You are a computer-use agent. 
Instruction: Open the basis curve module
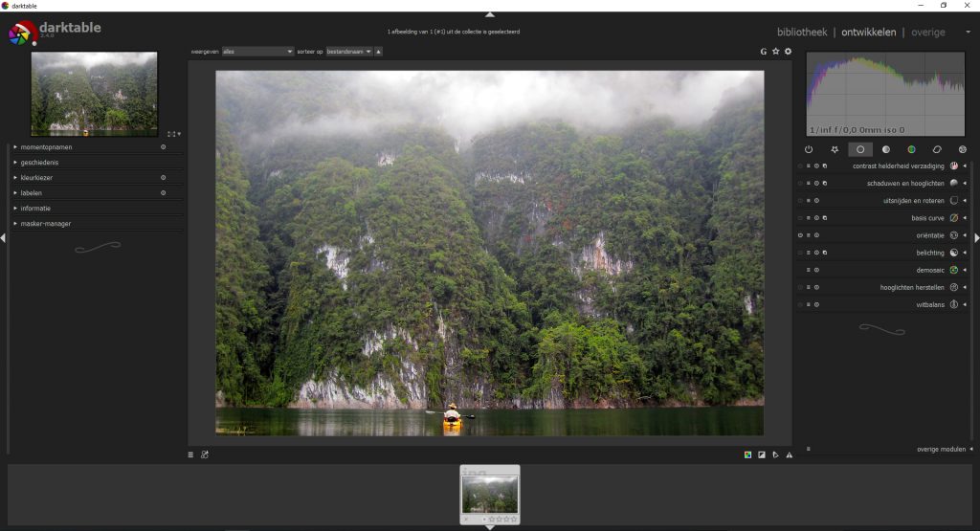point(927,218)
